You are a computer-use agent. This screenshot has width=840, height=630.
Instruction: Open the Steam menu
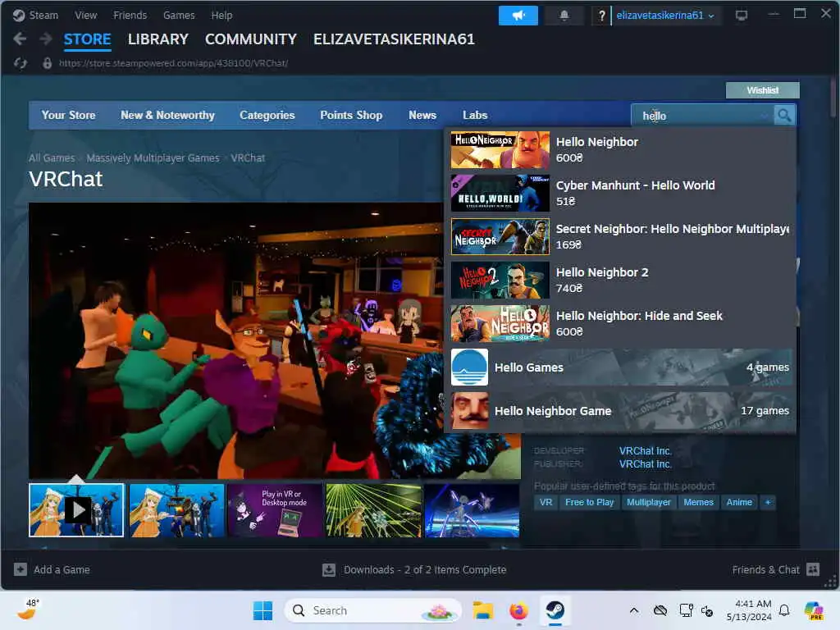click(x=43, y=15)
